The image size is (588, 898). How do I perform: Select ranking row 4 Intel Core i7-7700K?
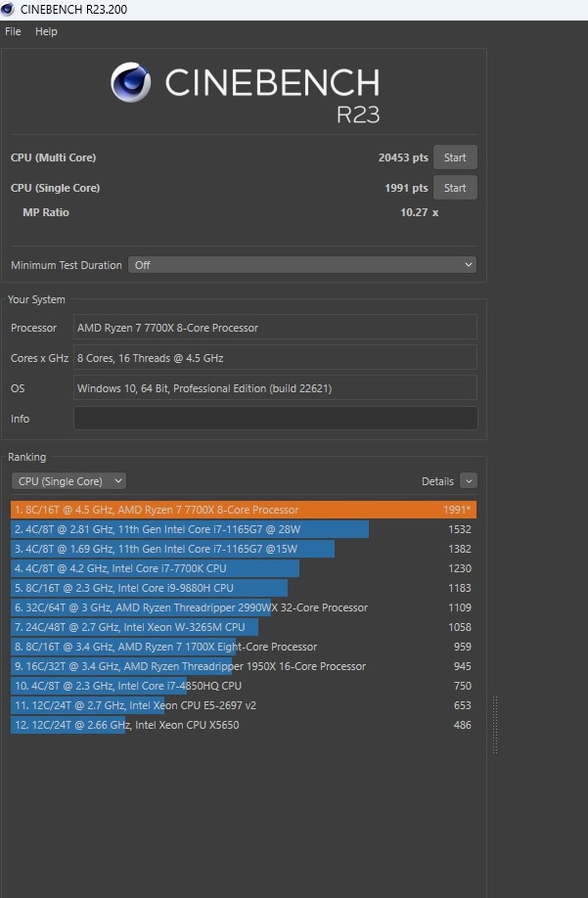pyautogui.click(x=244, y=568)
